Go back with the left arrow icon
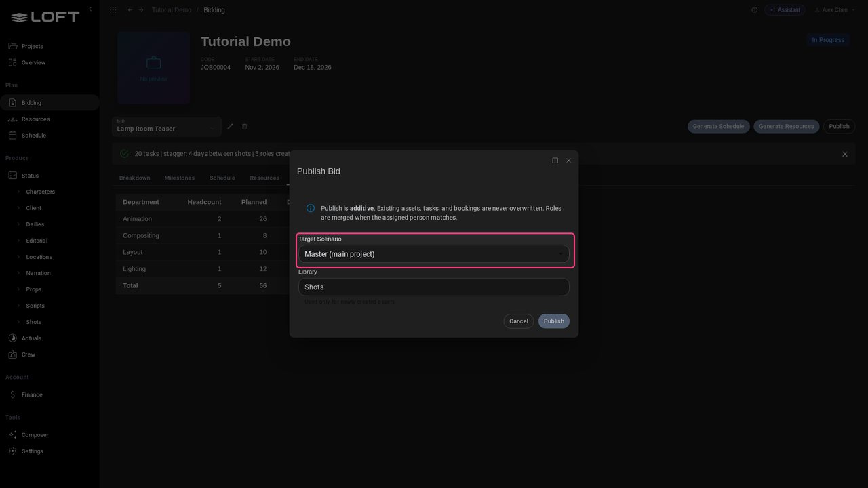The image size is (868, 488). coord(130,10)
